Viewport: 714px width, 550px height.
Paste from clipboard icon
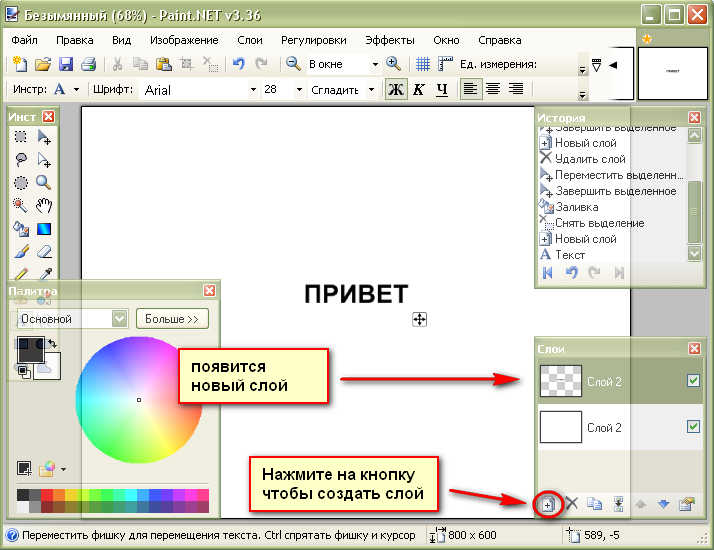pyautogui.click(x=163, y=64)
